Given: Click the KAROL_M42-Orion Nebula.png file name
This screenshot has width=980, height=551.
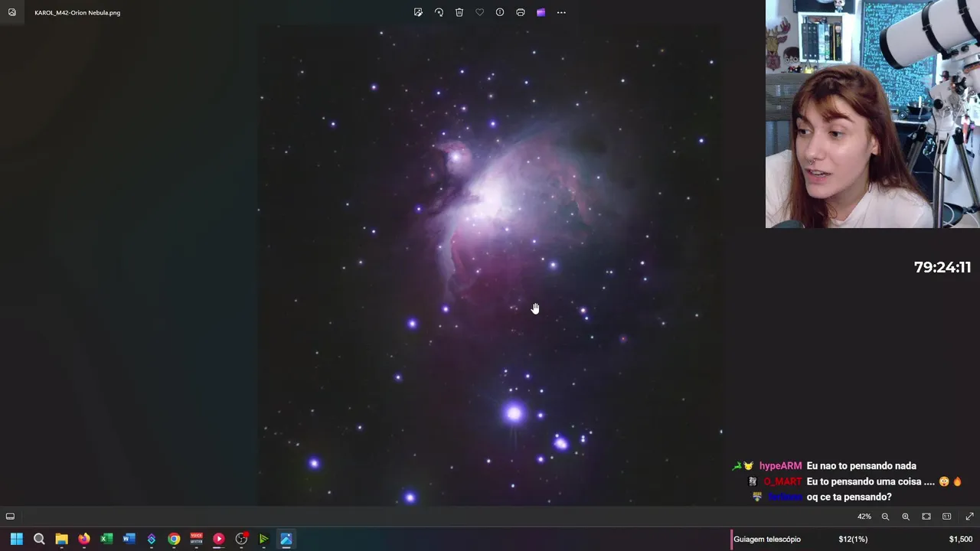Looking at the screenshot, I should coord(77,12).
